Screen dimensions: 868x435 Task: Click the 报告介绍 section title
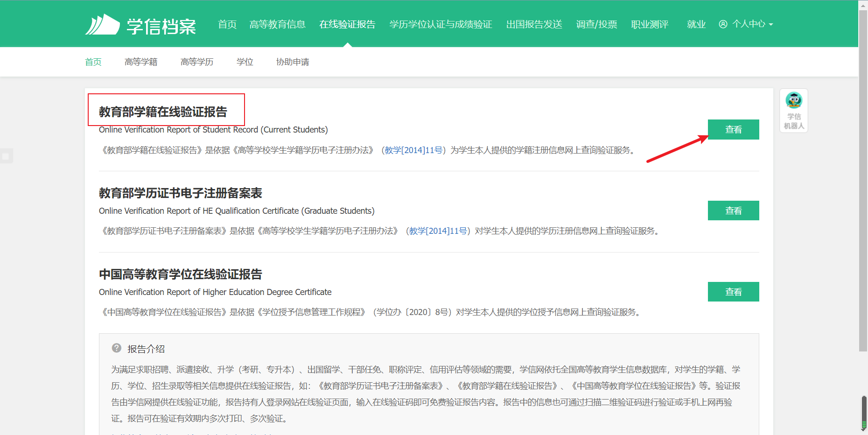click(146, 349)
